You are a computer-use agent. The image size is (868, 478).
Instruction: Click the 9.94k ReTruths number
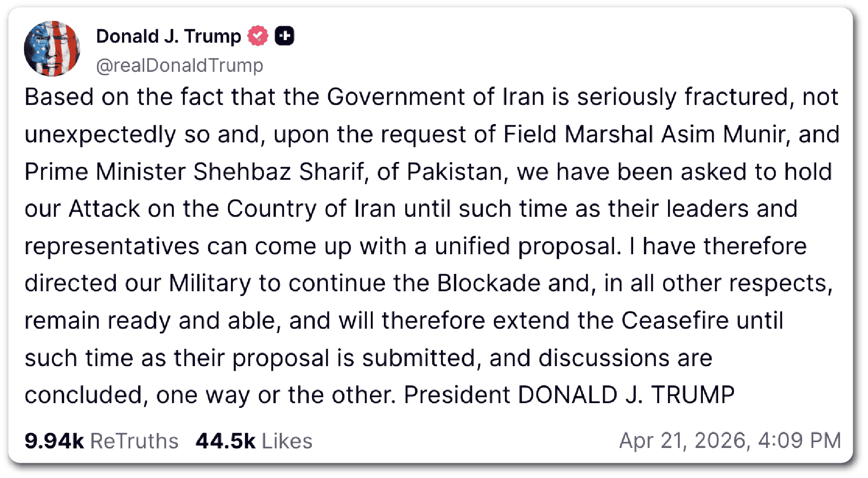pos(54,441)
